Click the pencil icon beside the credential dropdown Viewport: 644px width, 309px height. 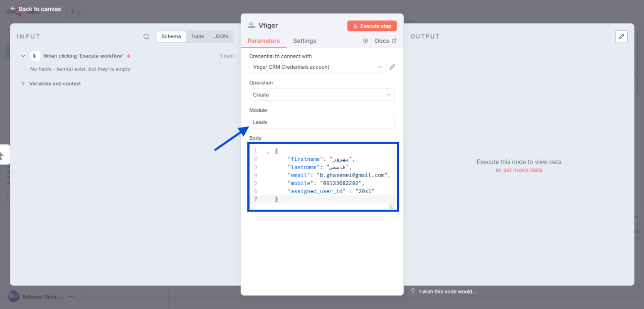(392, 67)
